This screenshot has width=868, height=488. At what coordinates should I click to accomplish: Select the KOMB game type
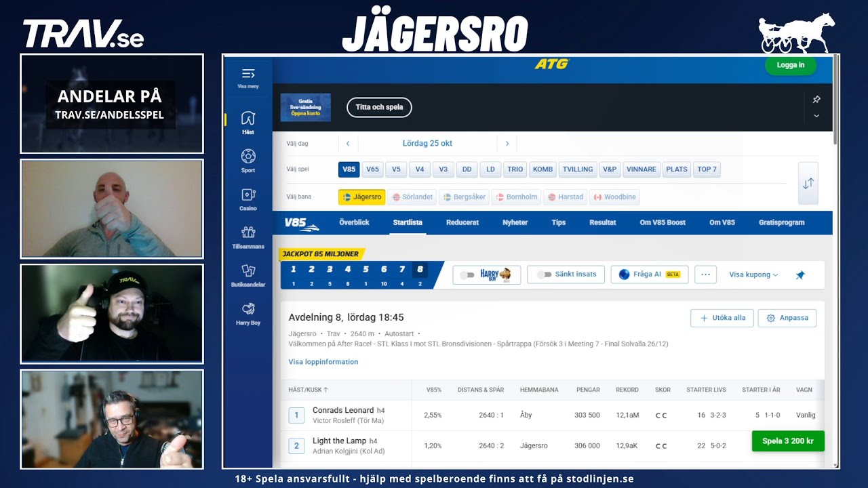(x=542, y=169)
